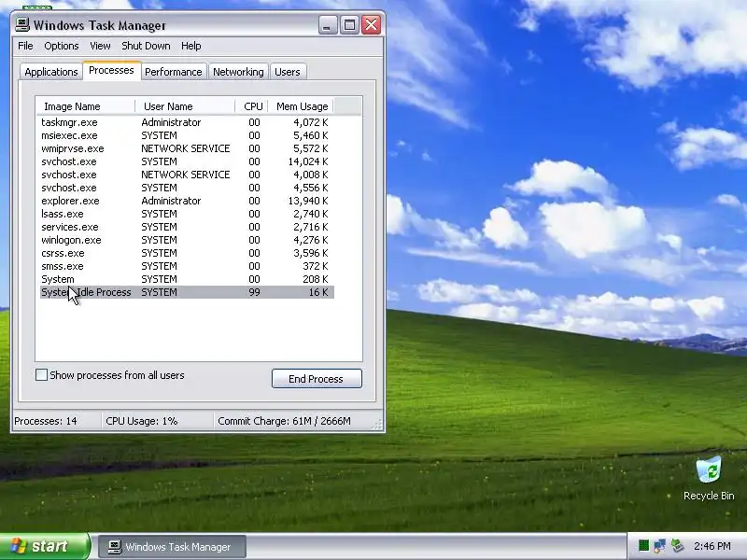The height and width of the screenshot is (560, 747).
Task: Select the System Idle Process row
Action: [187, 292]
